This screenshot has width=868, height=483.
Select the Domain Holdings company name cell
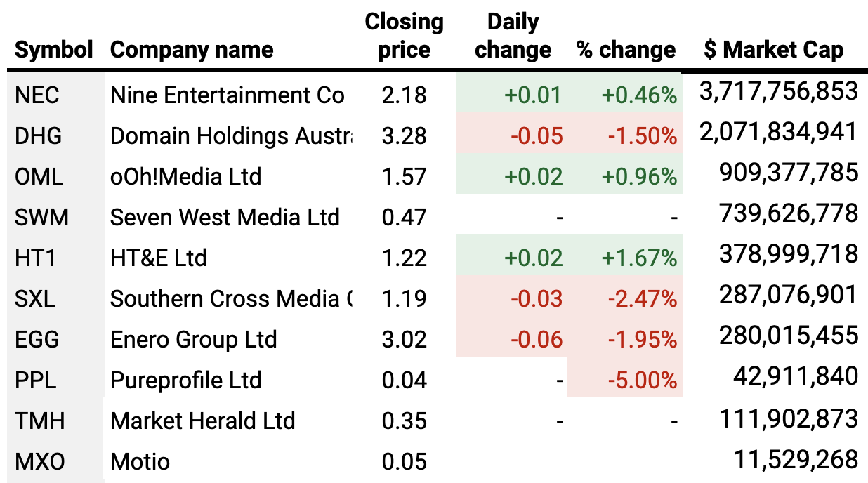coord(230,135)
